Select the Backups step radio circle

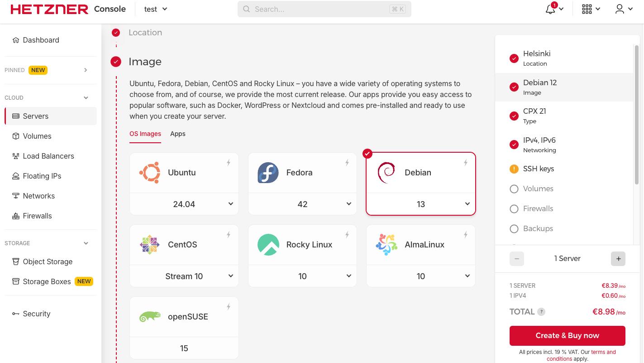pyautogui.click(x=514, y=229)
